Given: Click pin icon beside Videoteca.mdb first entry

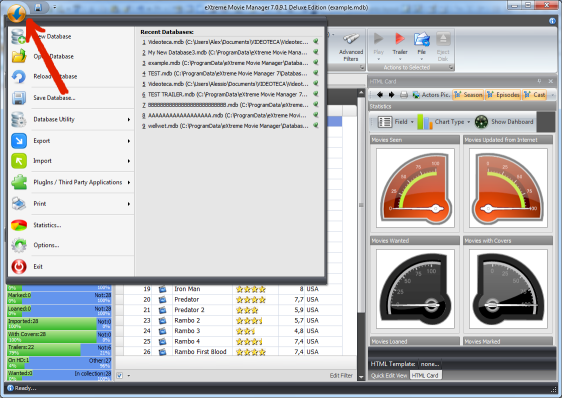Looking at the screenshot, I should click(316, 42).
